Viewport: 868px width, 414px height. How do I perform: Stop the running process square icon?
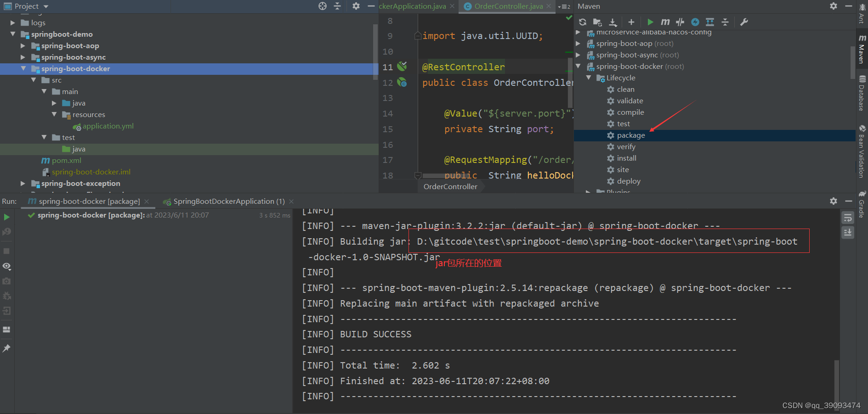pyautogui.click(x=6, y=251)
